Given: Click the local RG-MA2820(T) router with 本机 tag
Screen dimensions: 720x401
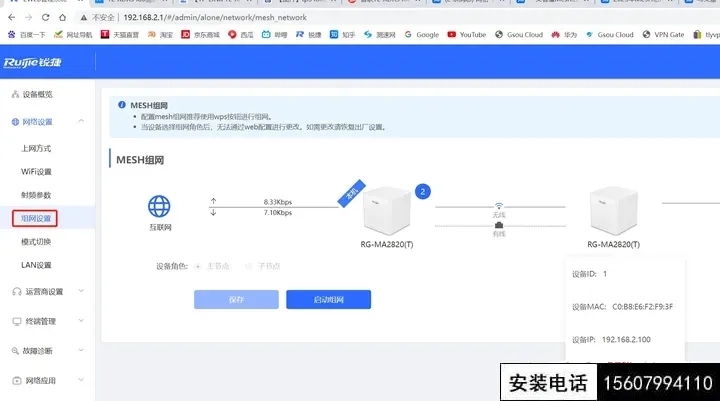Looking at the screenshot, I should [386, 210].
